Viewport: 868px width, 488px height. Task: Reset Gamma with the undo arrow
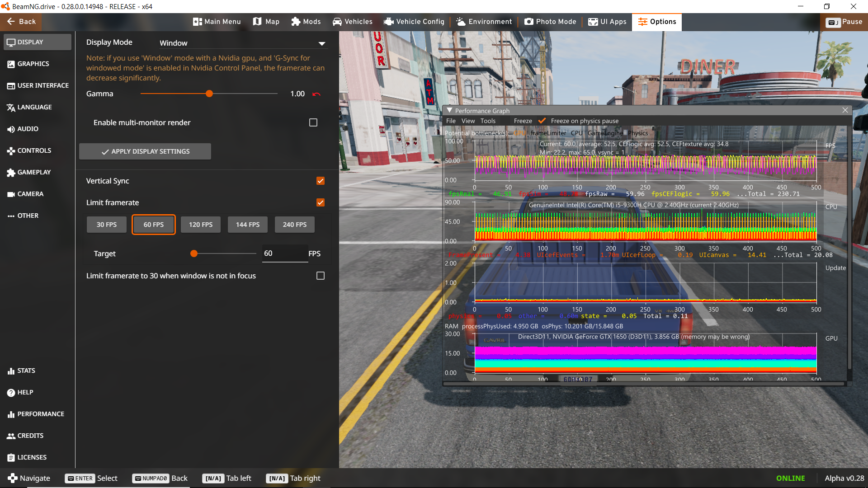[x=316, y=94]
